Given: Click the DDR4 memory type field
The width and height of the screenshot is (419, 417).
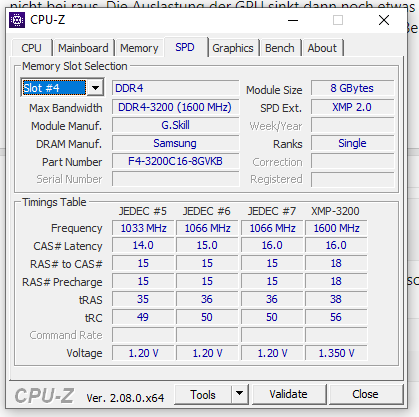Looking at the screenshot, I should click(x=175, y=88).
